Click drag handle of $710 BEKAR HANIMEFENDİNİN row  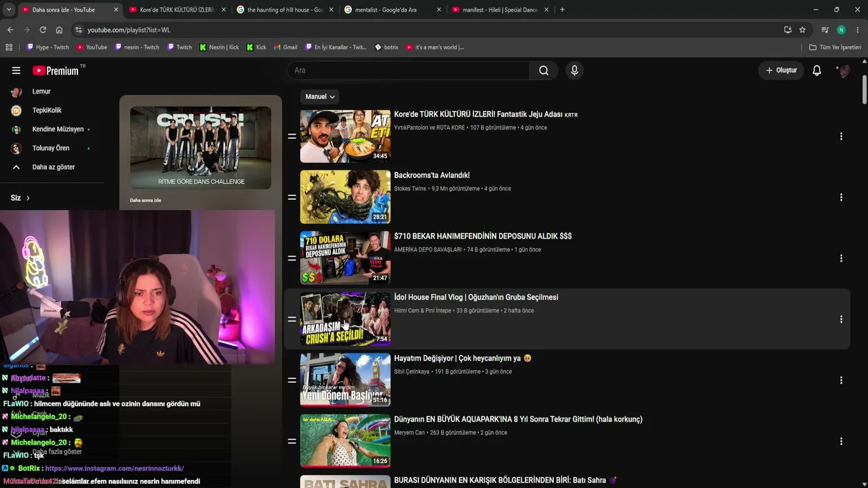(292, 258)
